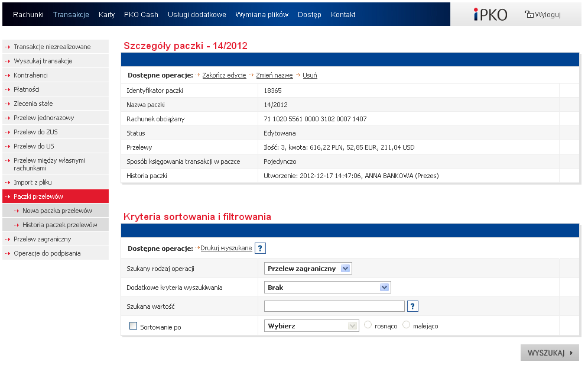Open Dodatkowe kryteria wyszukiwania dropdown
588x368 pixels.
tap(327, 288)
